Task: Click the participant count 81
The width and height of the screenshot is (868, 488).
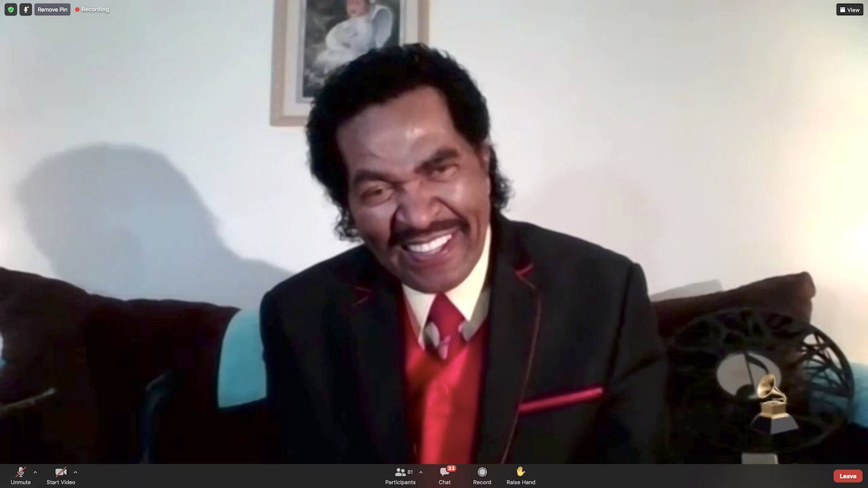Action: click(x=409, y=472)
